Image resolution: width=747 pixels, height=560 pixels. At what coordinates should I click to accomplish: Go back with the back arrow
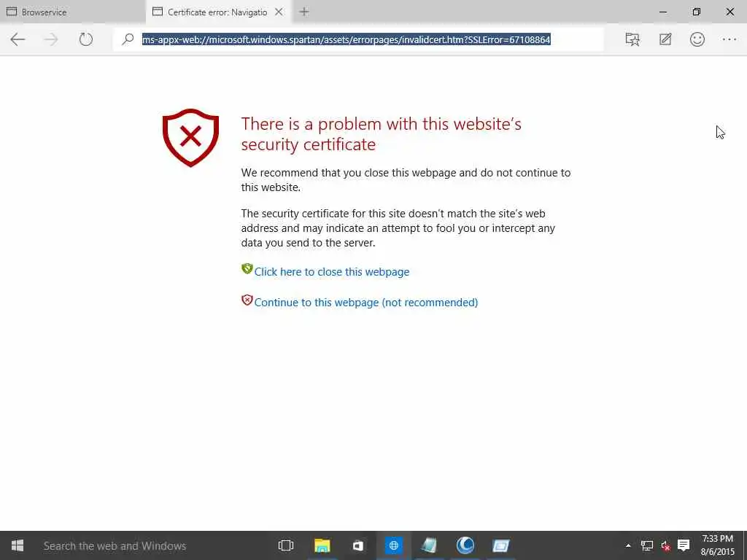[x=18, y=39]
